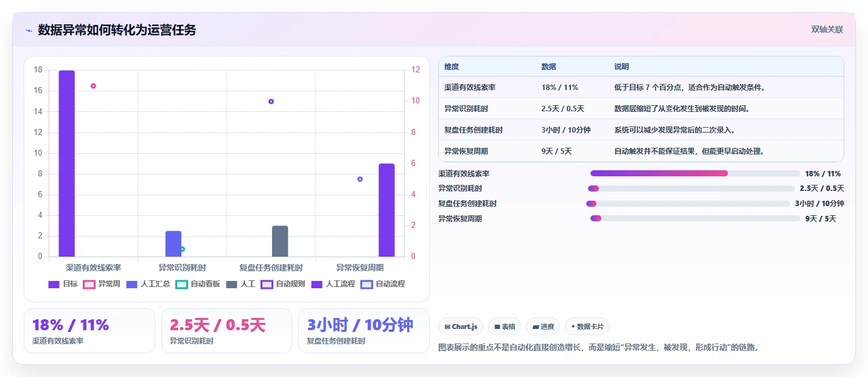Click the 异常识别耗时 x-axis label
Viewport: 868px width, 377px height.
(x=182, y=268)
